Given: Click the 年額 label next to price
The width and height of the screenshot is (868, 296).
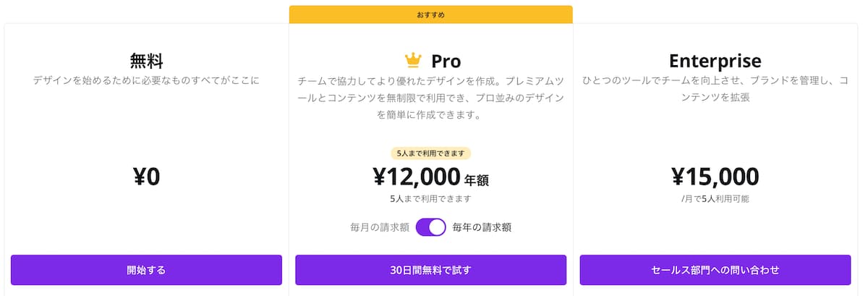Looking at the screenshot, I should click(x=482, y=179).
